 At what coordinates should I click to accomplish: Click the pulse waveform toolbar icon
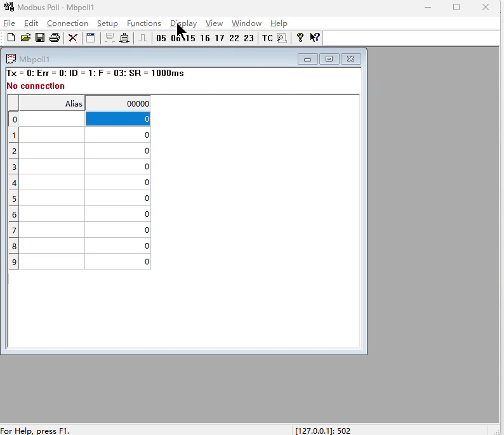click(x=143, y=38)
